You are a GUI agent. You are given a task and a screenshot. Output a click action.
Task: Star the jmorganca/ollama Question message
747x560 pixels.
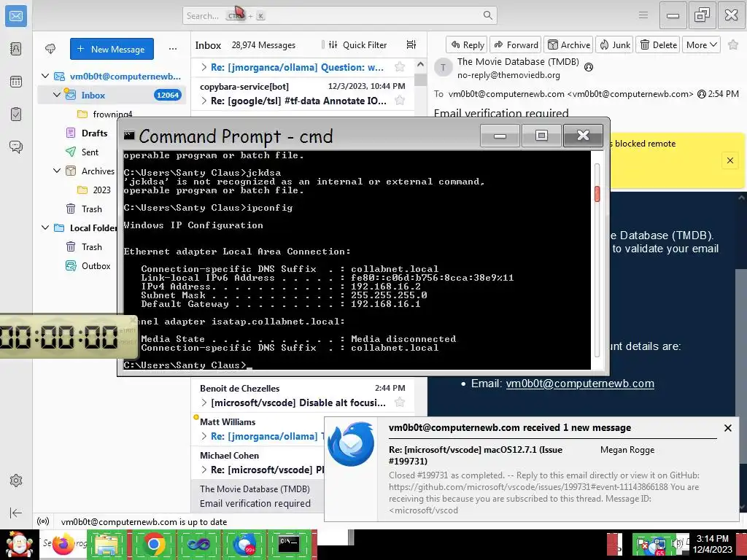(x=400, y=67)
